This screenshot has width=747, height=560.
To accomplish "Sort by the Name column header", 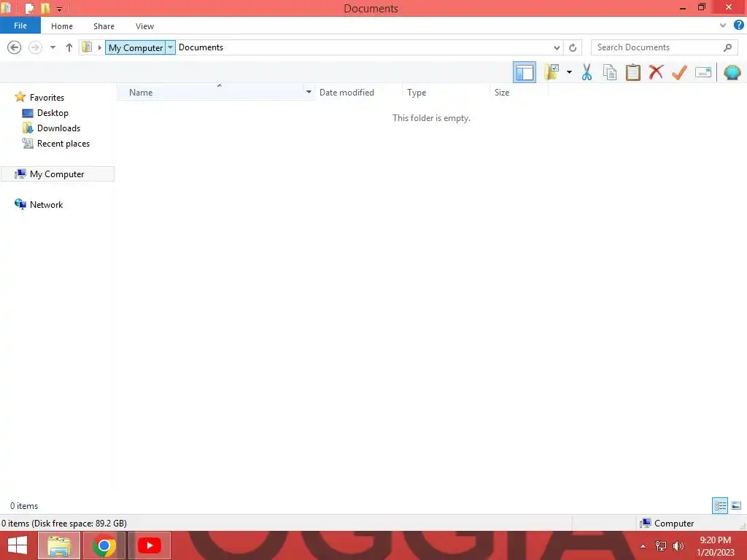I will click(211, 93).
